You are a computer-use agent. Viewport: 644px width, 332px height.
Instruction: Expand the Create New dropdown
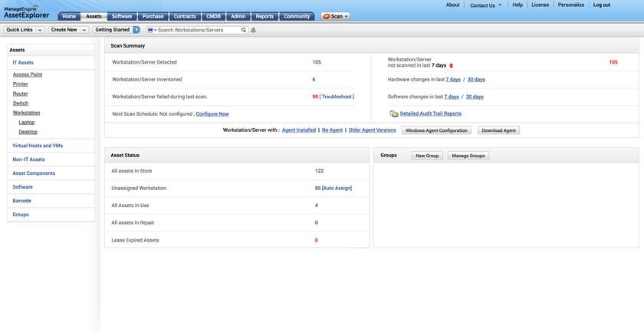click(x=84, y=30)
